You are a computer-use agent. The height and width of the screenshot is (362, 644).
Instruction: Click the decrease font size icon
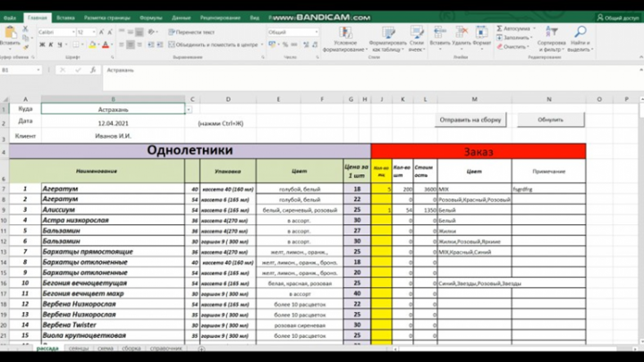[110, 32]
